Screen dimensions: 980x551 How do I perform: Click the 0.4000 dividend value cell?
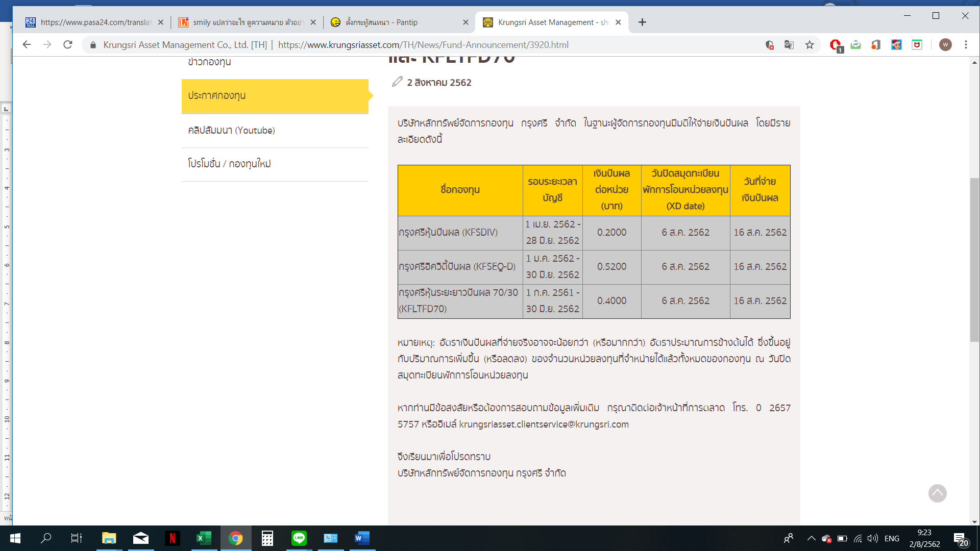[x=611, y=301]
